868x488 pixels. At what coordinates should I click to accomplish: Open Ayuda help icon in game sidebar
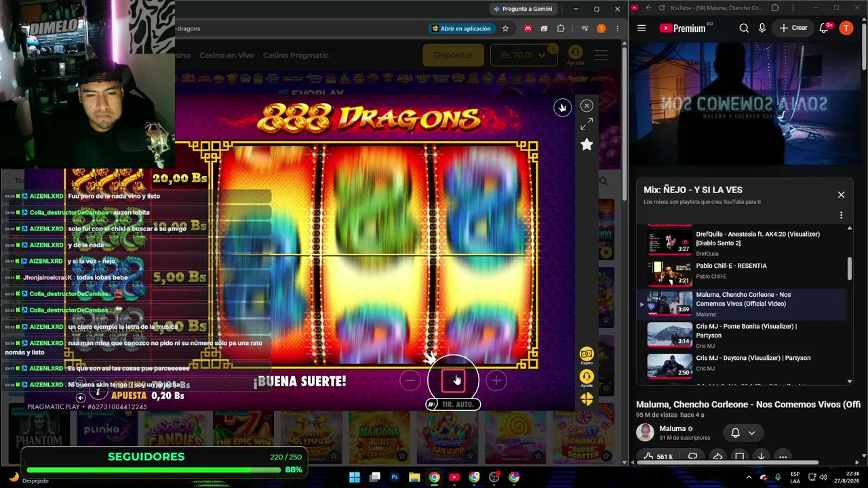tap(587, 378)
